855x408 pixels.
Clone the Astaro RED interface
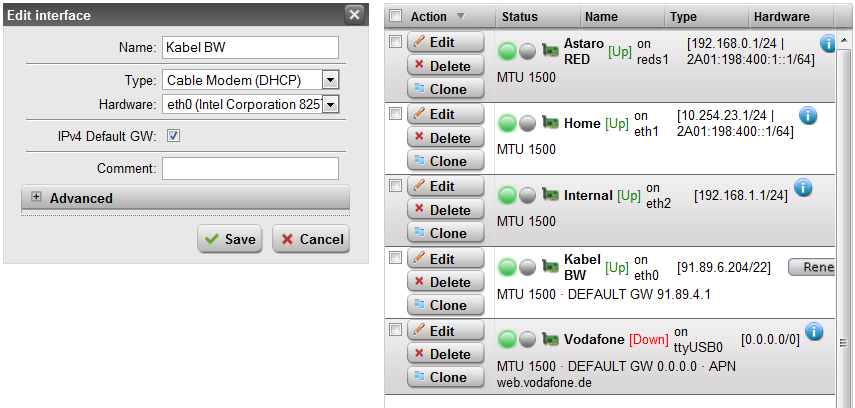(445, 89)
